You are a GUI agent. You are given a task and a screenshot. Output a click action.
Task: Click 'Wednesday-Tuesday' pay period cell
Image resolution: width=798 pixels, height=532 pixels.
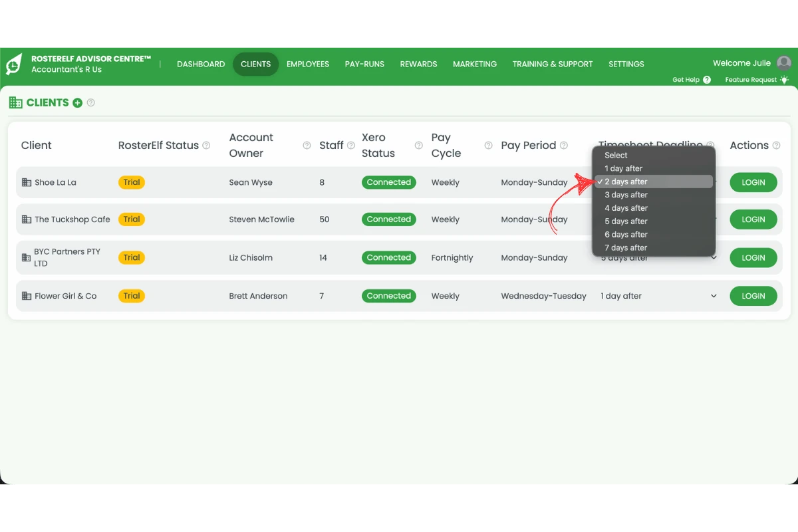(x=544, y=296)
